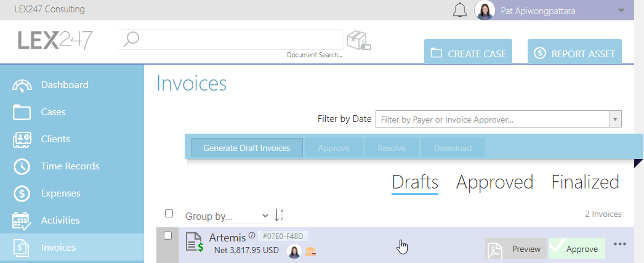Approve the Artemis invoice in its row
The image size is (644, 263).
tap(577, 249)
